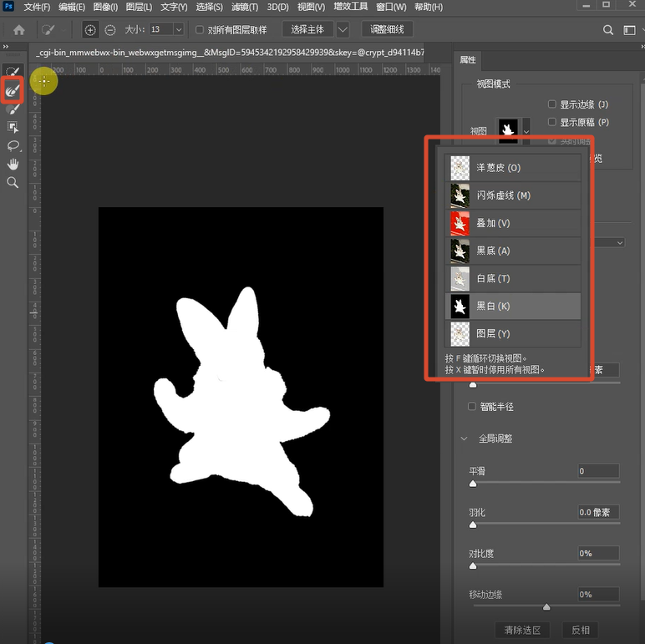Screen dimensions: 645x644
Task: Open the 视图(V) menu
Action: click(311, 7)
